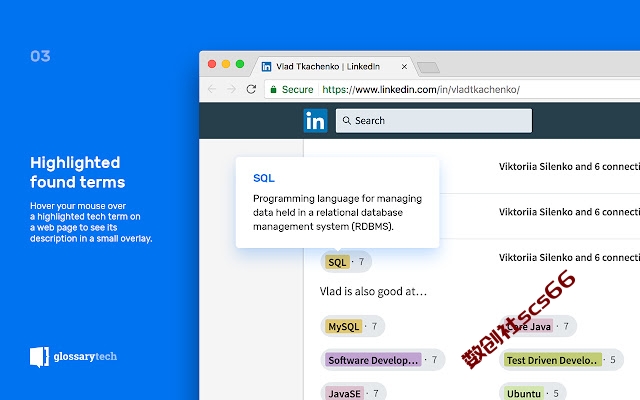
Task: Click the search magnifier icon
Action: (347, 120)
